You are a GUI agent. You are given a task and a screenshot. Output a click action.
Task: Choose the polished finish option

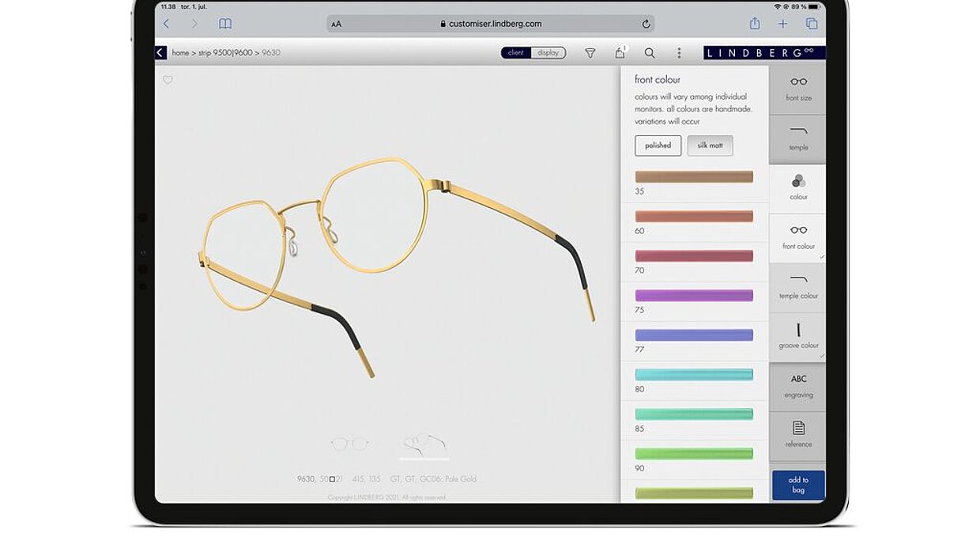tap(658, 146)
